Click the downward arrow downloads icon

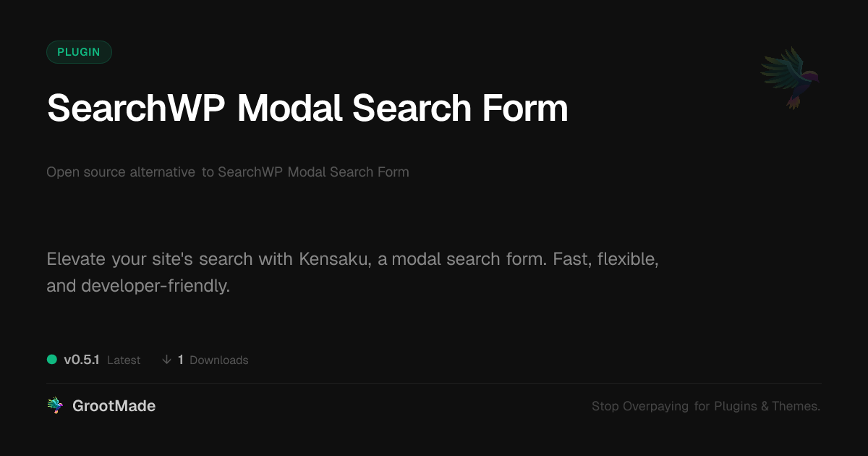pos(166,360)
